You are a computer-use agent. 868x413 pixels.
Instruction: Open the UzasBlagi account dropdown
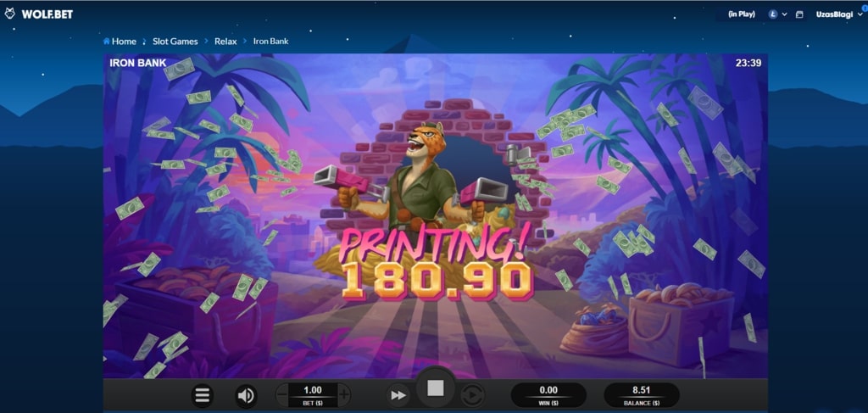point(838,14)
